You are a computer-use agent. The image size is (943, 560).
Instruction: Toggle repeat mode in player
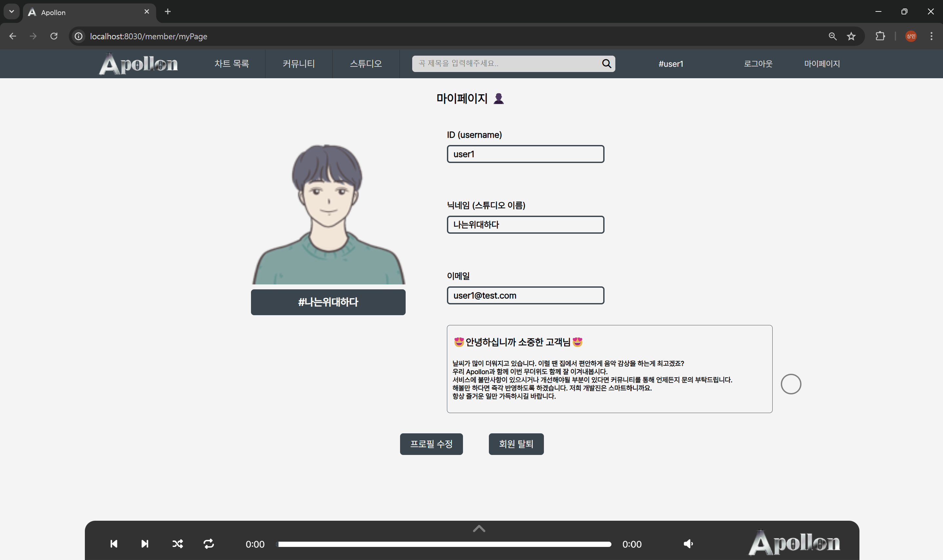point(209,544)
